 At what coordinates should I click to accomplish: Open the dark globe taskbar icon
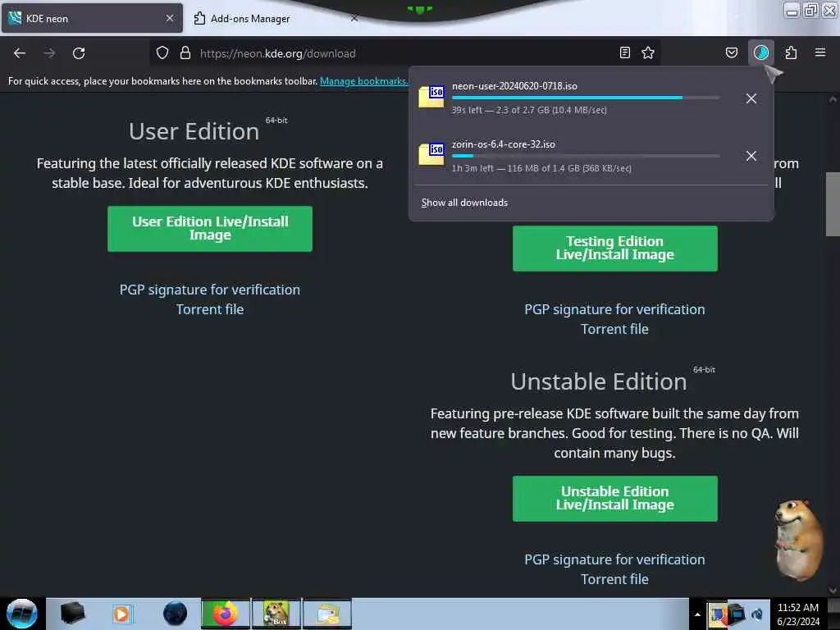coord(176,614)
